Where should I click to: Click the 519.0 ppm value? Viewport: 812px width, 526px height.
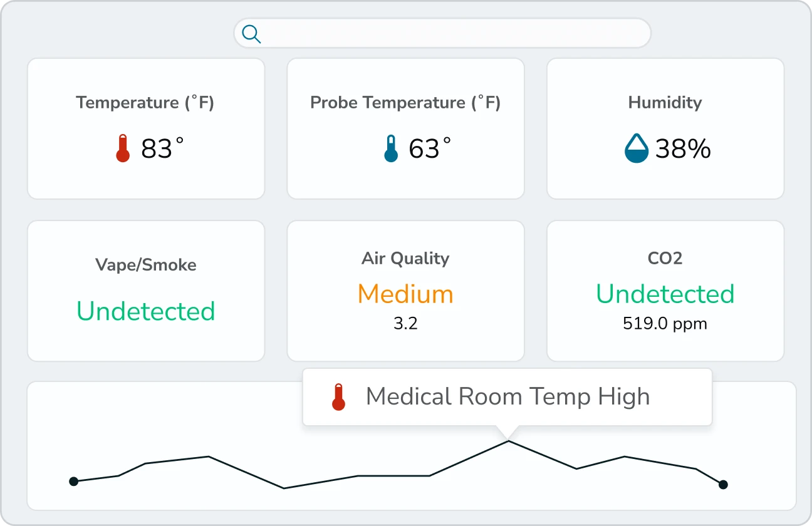pos(665,324)
